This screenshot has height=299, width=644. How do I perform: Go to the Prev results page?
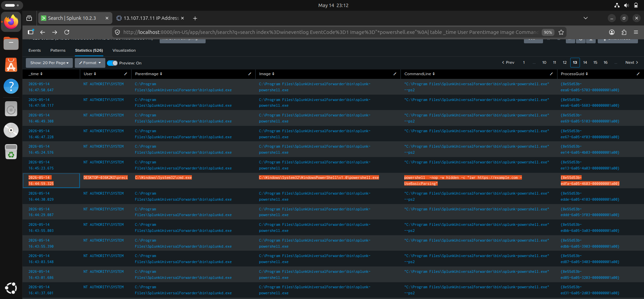click(x=508, y=62)
